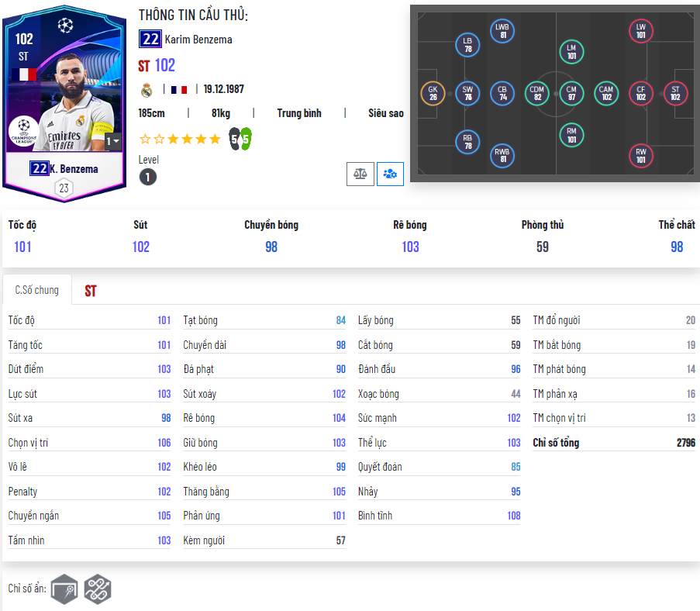Screen dimensions: 700x611
Task: Select the GK 26 position circle
Action: point(433,93)
